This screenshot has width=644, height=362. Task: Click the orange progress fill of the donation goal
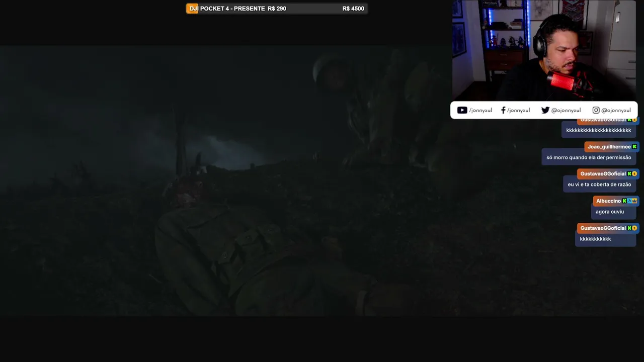click(193, 9)
